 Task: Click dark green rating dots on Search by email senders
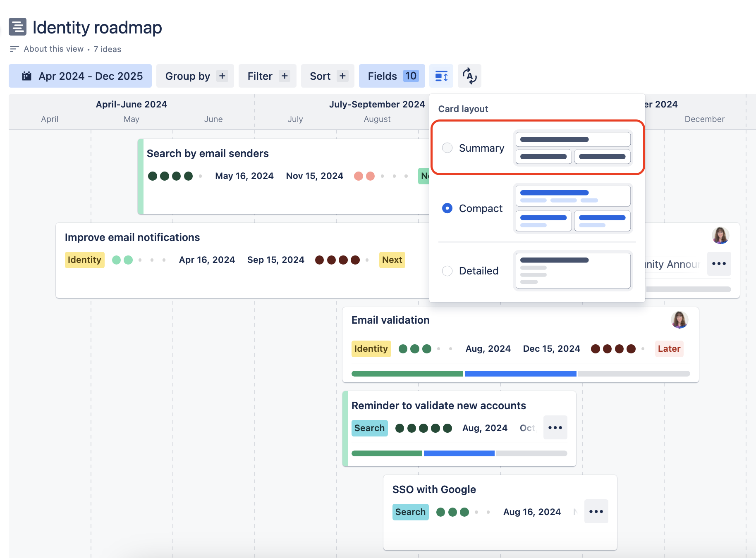tap(175, 176)
